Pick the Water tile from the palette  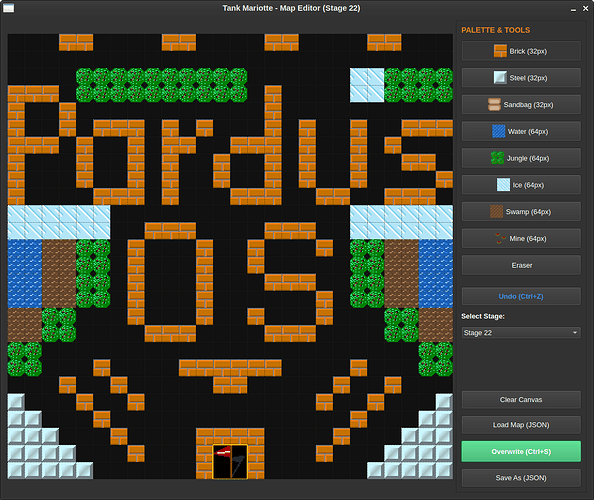[x=521, y=131]
